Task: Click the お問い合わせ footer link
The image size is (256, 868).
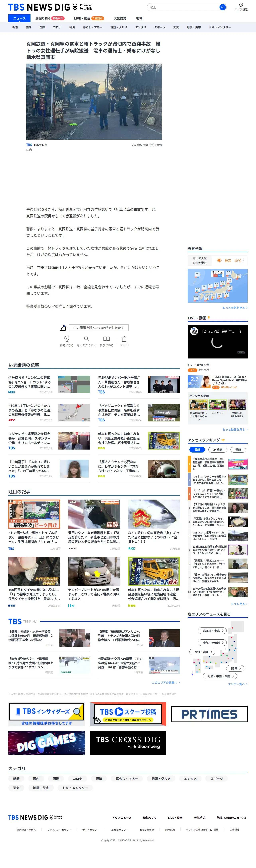Action: (147, 830)
